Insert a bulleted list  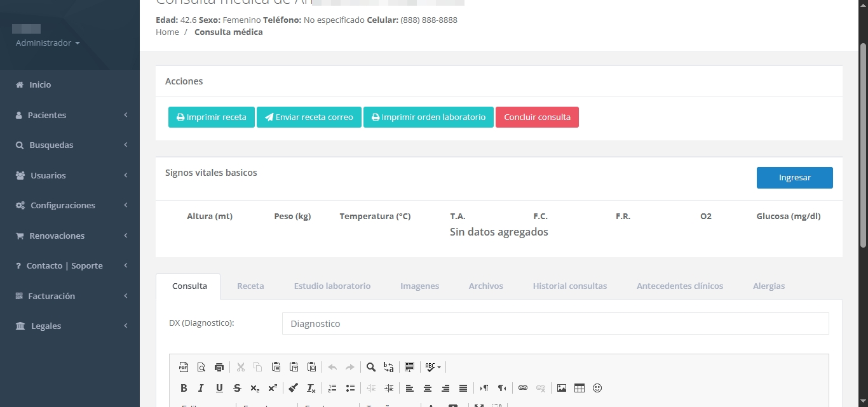350,388
